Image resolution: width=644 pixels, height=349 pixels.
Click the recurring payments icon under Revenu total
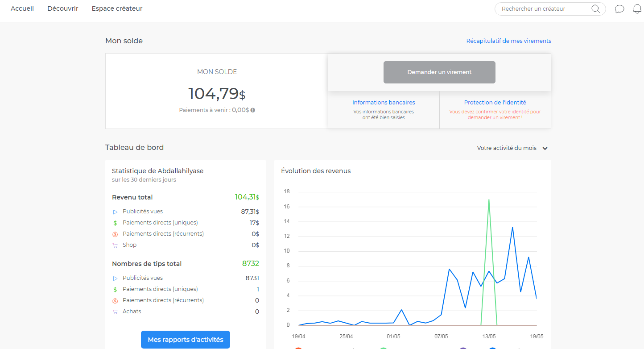pos(115,234)
